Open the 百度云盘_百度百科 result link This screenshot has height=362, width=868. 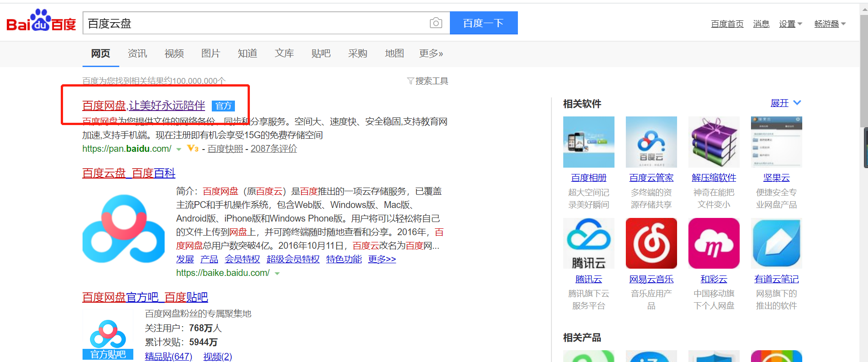pyautogui.click(x=128, y=173)
